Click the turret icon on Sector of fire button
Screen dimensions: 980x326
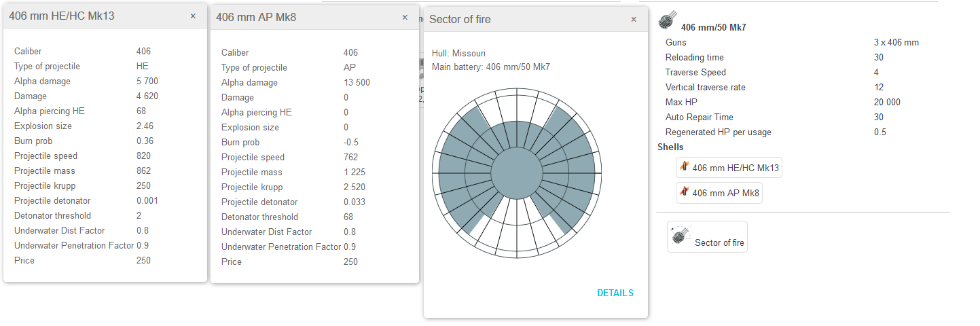[x=679, y=235]
